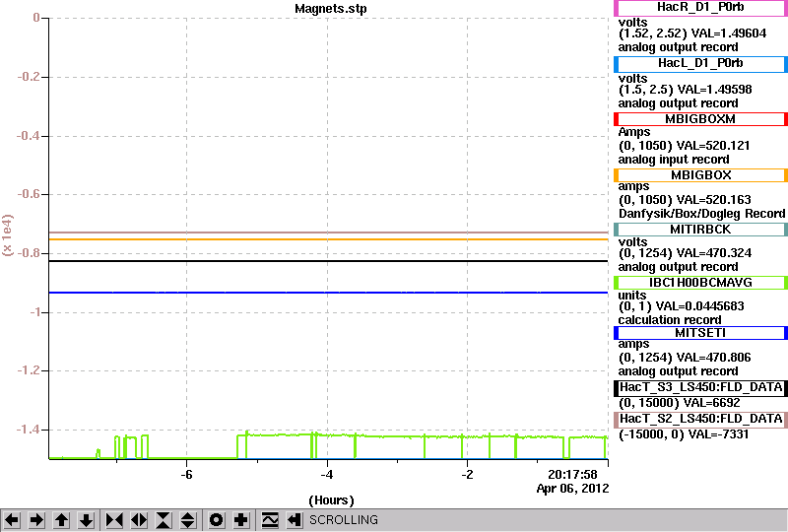788x532 pixels.
Task: Click the (x 1e4) y-axis label
Action: (x=8, y=234)
